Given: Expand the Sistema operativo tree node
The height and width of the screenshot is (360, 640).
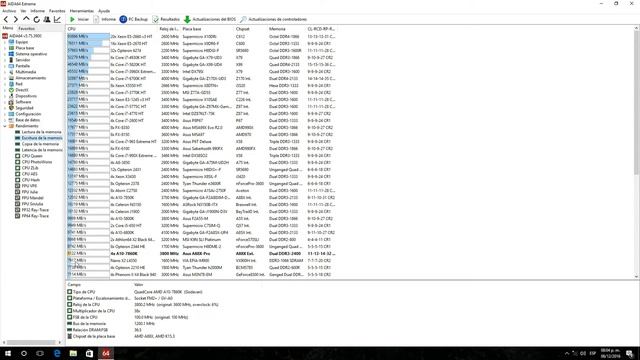Looking at the screenshot, I should (x=5, y=54).
